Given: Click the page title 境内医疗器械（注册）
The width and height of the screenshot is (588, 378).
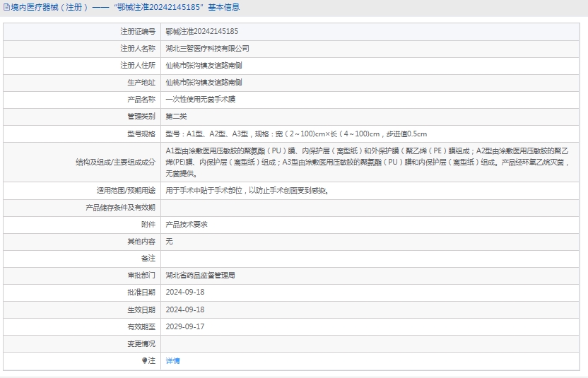Looking at the screenshot, I should pyautogui.click(x=49, y=8).
